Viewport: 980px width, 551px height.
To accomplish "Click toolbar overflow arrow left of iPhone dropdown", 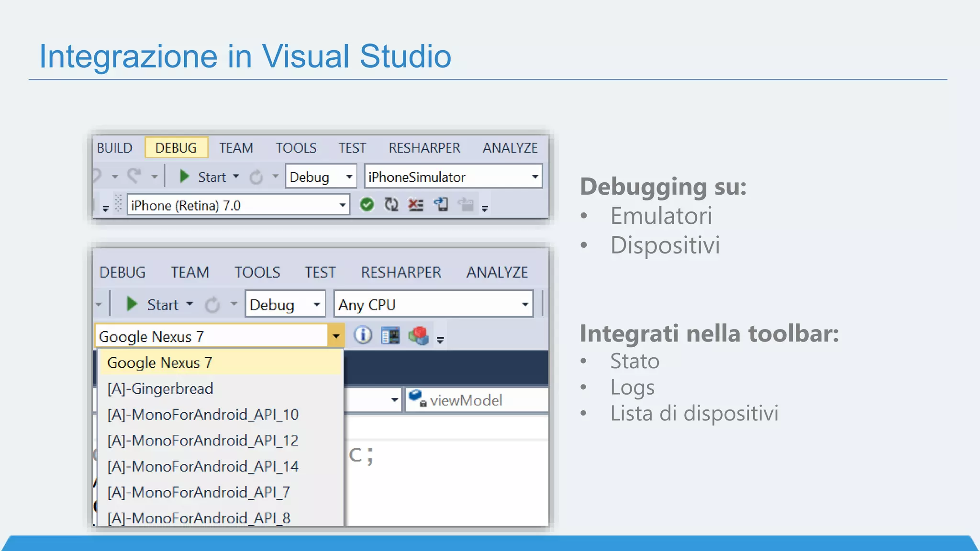I will pos(105,208).
